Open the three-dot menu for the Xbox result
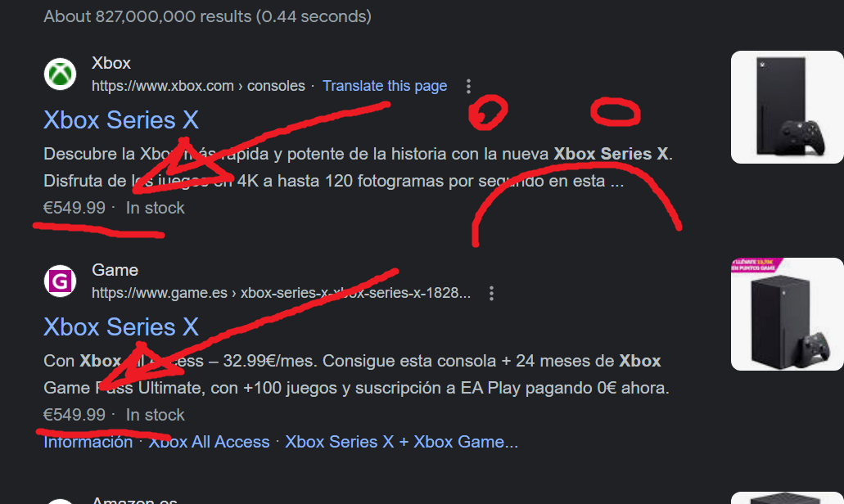 point(468,86)
